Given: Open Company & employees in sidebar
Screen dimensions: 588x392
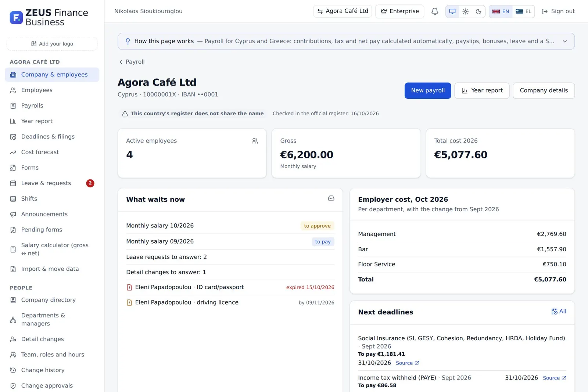Looking at the screenshot, I should click(x=52, y=75).
